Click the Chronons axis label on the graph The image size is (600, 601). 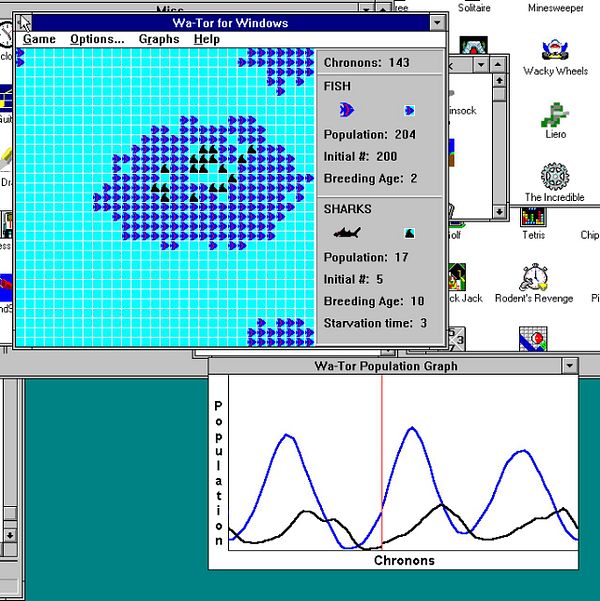[x=404, y=560]
